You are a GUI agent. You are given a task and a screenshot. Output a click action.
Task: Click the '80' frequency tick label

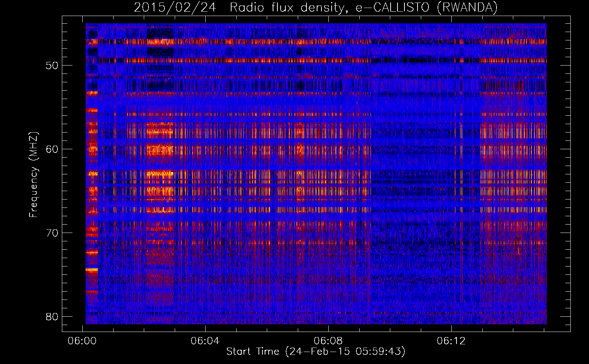(52, 317)
